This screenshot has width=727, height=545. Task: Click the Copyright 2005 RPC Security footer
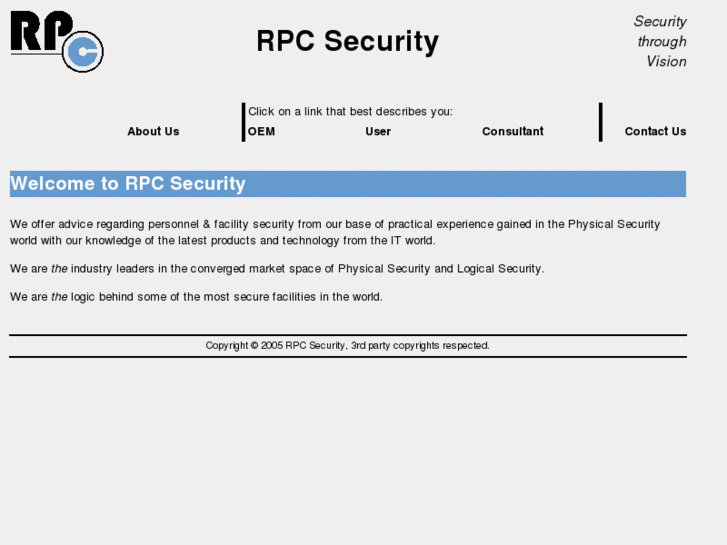[x=347, y=345]
